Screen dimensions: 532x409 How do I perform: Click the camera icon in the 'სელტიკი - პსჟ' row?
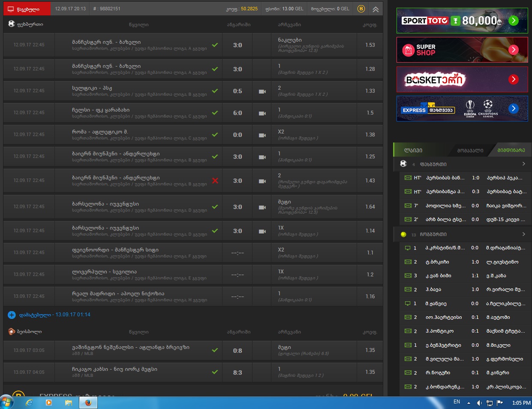pos(262,91)
